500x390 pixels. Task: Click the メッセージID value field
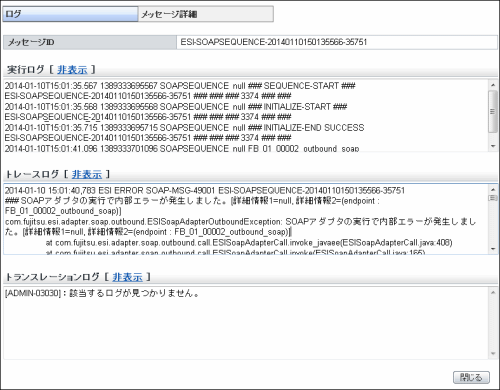click(x=337, y=42)
